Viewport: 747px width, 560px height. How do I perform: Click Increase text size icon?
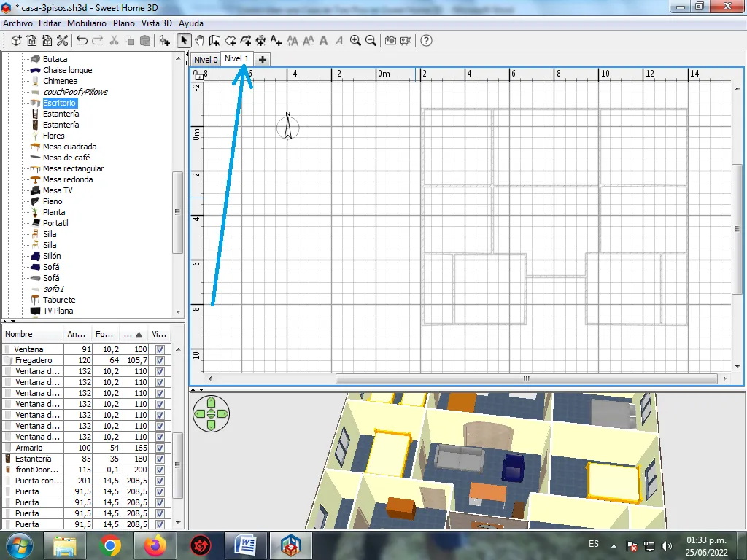tap(293, 41)
